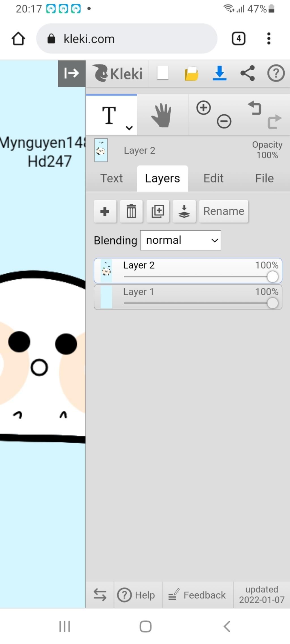The width and height of the screenshot is (290, 644).
Task: Open an image with the folder icon
Action: [x=191, y=73]
